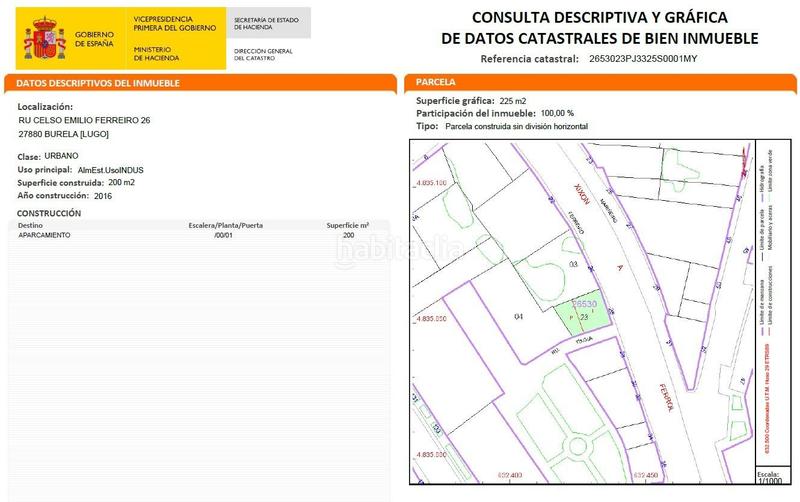Click parcel 04 on the cadastral map

tap(519, 316)
